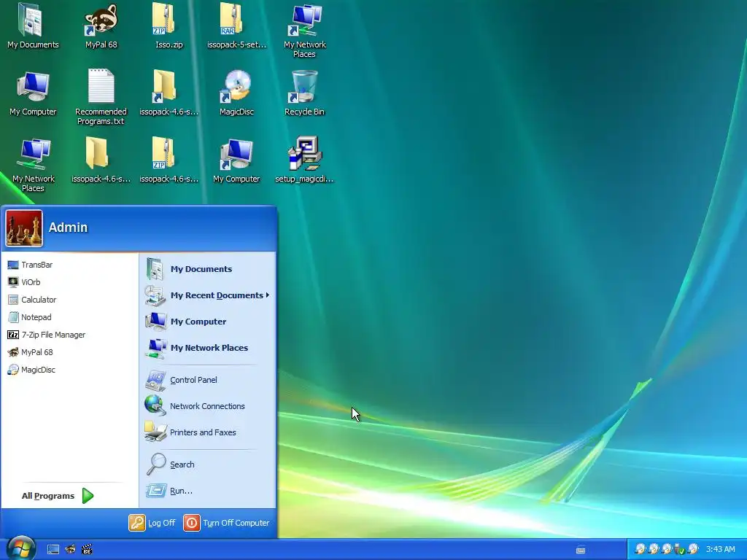Open the Run... dialog

pyautogui.click(x=208, y=491)
